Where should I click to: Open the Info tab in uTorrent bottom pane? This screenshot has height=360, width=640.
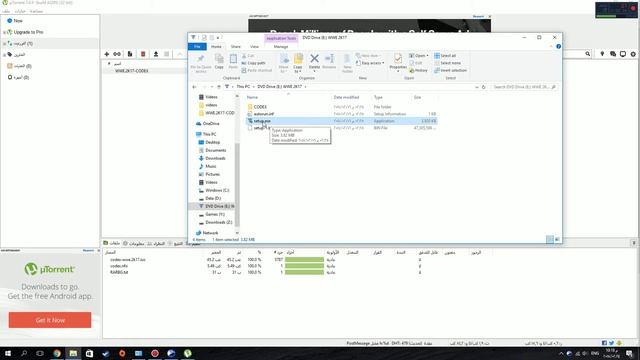134,243
